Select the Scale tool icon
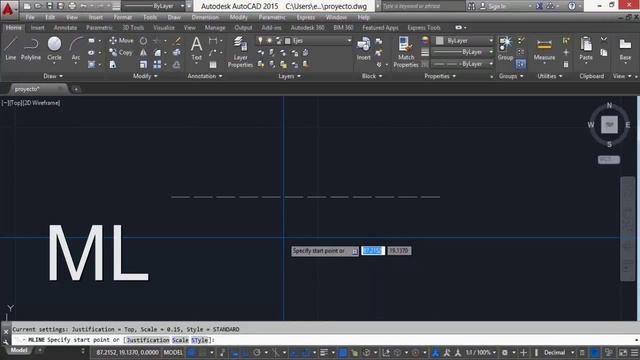This screenshot has width=640, height=360. [143, 64]
